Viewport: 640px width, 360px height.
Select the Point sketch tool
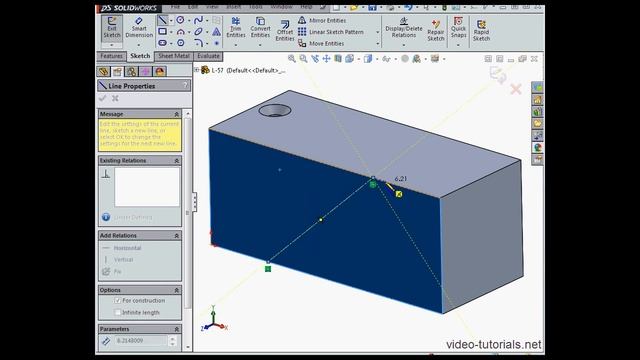(x=216, y=43)
